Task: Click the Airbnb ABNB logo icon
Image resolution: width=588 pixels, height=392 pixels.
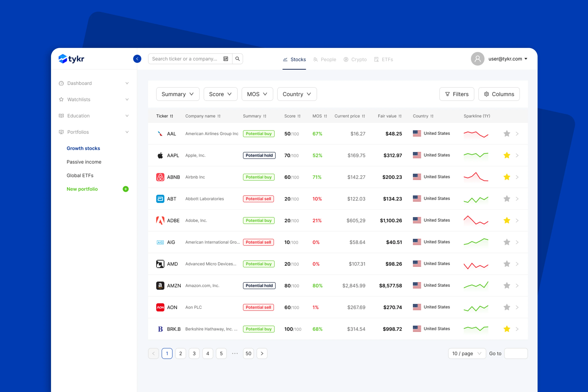Action: 160,177
